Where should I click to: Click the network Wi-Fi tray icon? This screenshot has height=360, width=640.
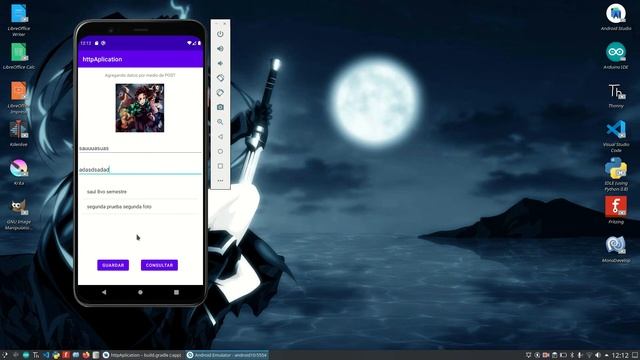pos(589,355)
